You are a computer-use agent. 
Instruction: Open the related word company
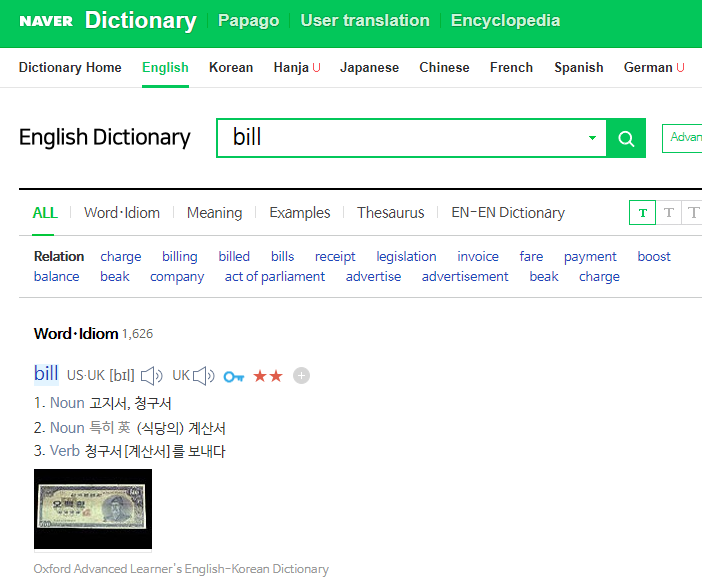pos(177,277)
